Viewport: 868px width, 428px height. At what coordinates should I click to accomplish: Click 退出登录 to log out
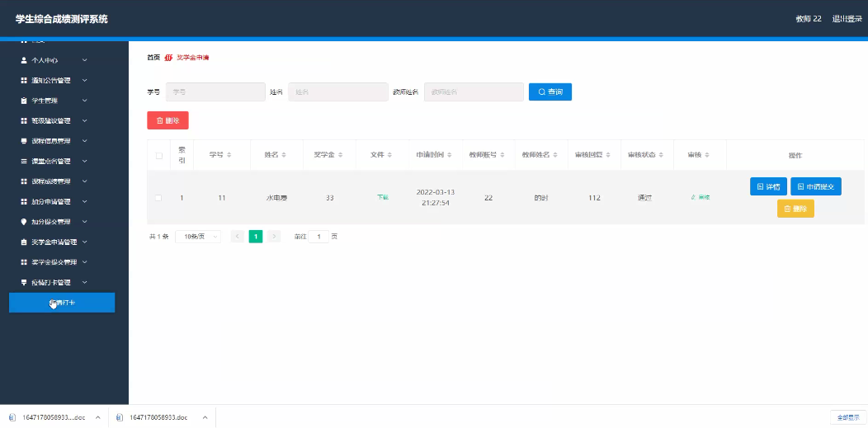(847, 19)
